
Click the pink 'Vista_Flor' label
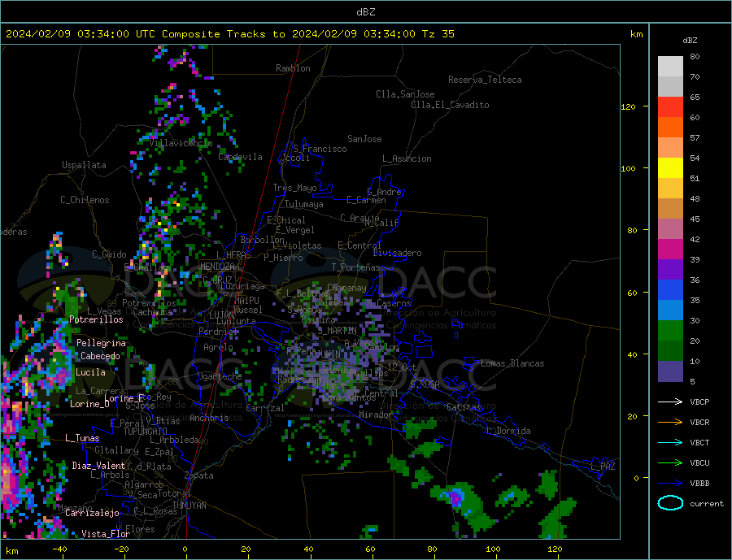coord(106,533)
